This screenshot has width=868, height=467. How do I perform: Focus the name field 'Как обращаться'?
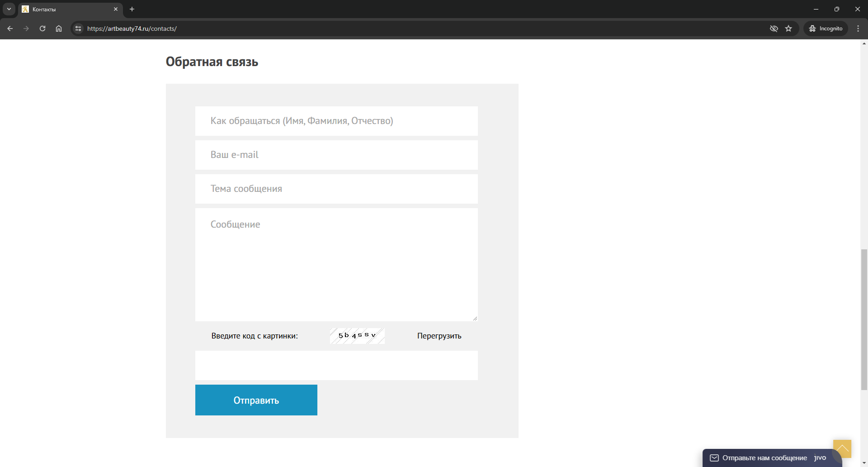tap(336, 121)
